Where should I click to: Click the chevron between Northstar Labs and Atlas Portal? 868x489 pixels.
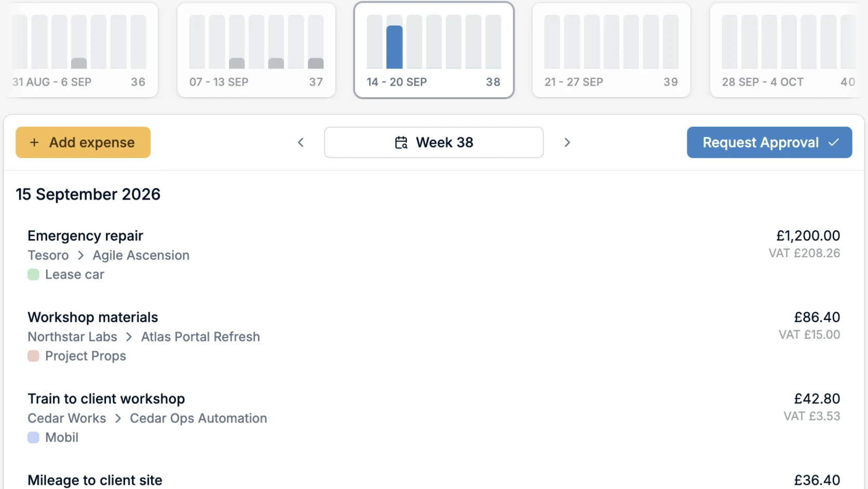129,337
